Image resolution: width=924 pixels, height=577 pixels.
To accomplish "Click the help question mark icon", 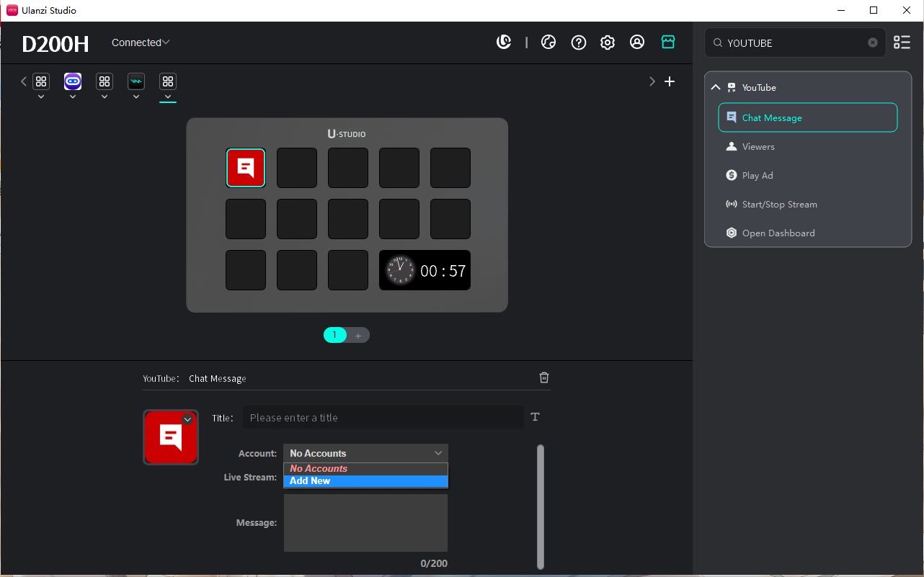I will 578,43.
